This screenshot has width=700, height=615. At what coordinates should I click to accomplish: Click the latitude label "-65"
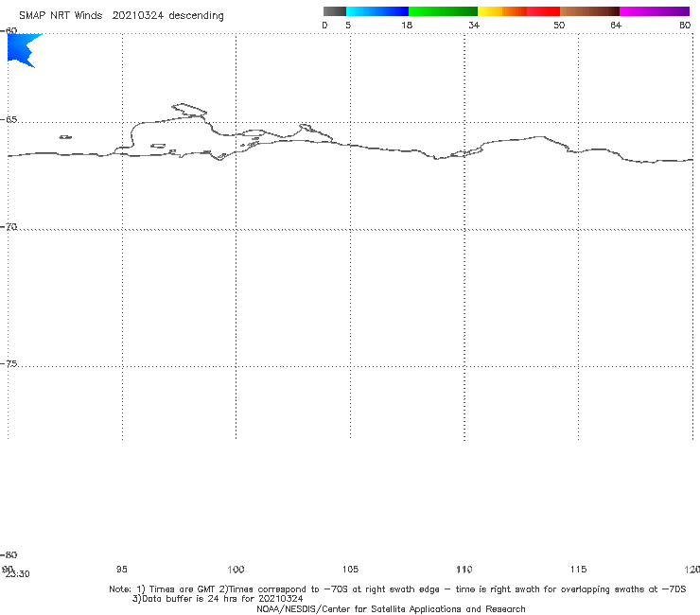9,120
